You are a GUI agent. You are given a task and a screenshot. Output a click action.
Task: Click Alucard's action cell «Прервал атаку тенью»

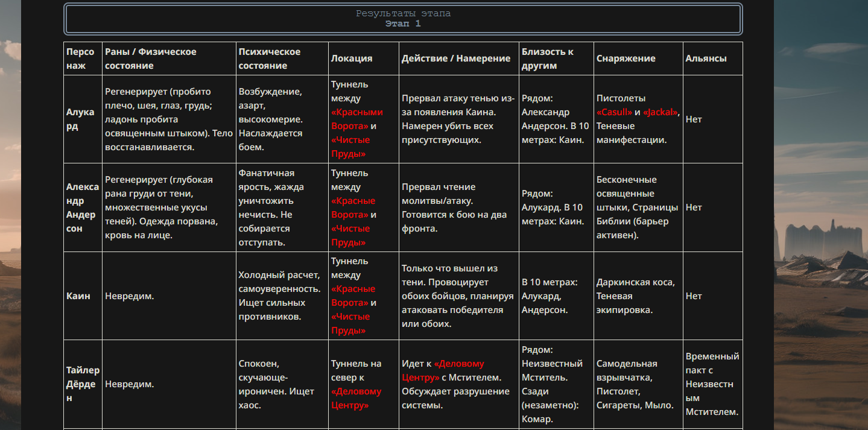pyautogui.click(x=459, y=119)
